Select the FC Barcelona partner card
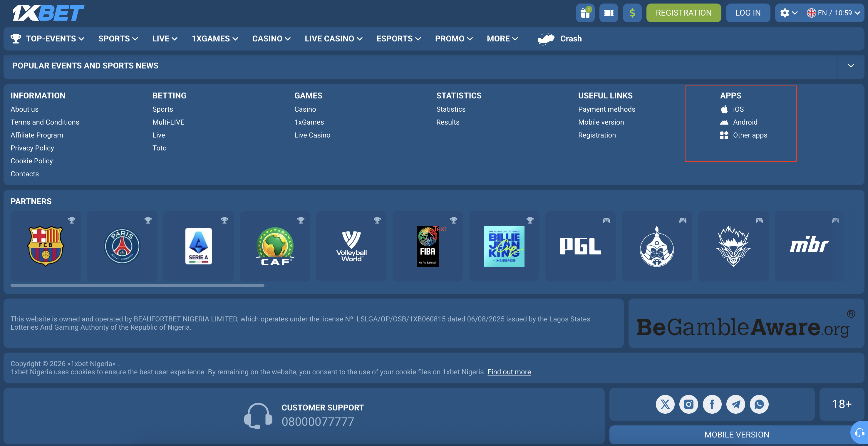Screen dimensions: 868x446 coord(46,246)
